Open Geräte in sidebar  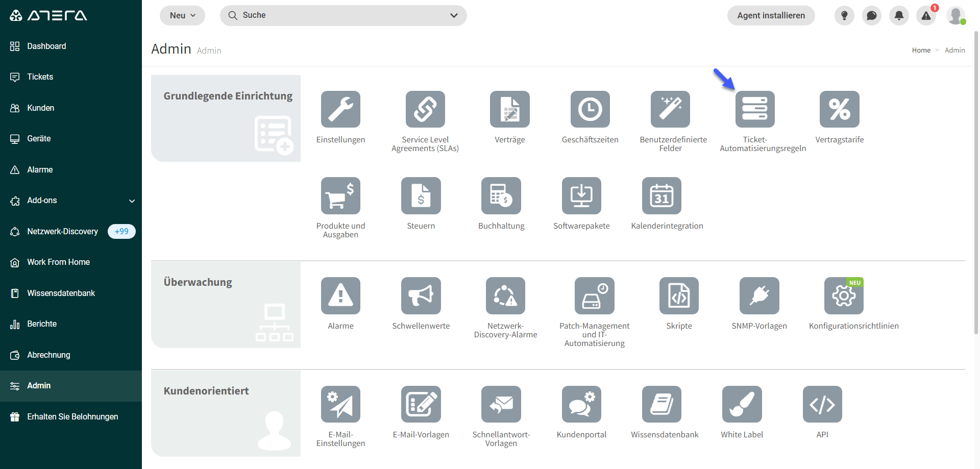coord(71,139)
